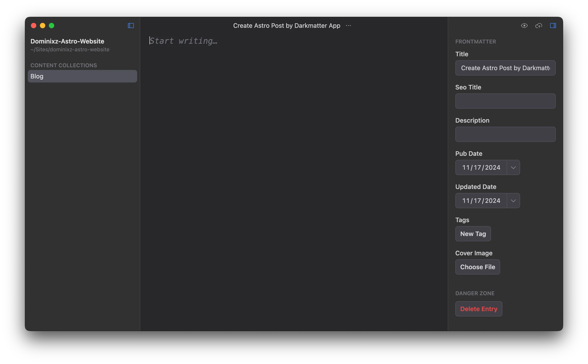Click the Create Astro Post window title
This screenshot has width=588, height=364.
286,26
